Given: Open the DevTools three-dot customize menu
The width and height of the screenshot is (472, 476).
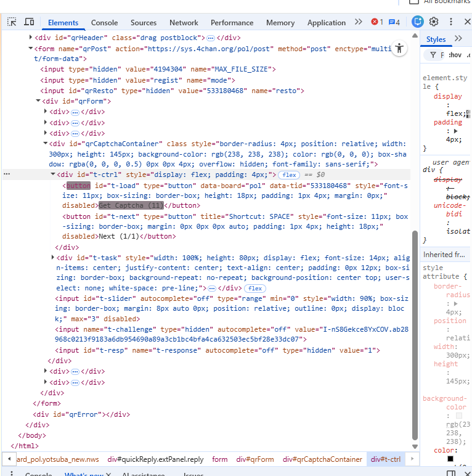Looking at the screenshot, I should click(451, 22).
